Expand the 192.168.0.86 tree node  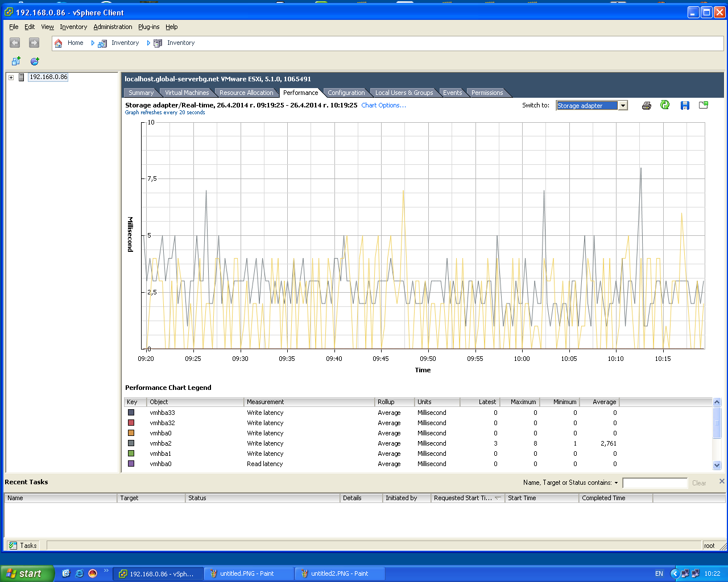click(11, 77)
